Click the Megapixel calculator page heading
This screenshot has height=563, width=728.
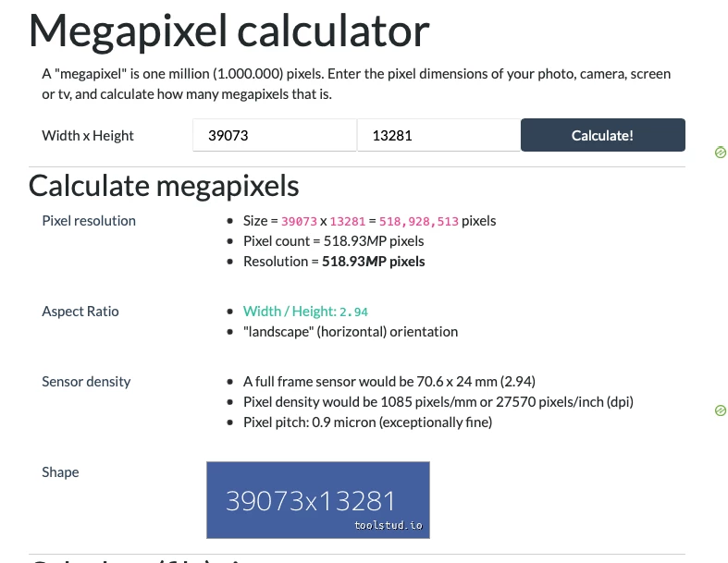coord(228,31)
